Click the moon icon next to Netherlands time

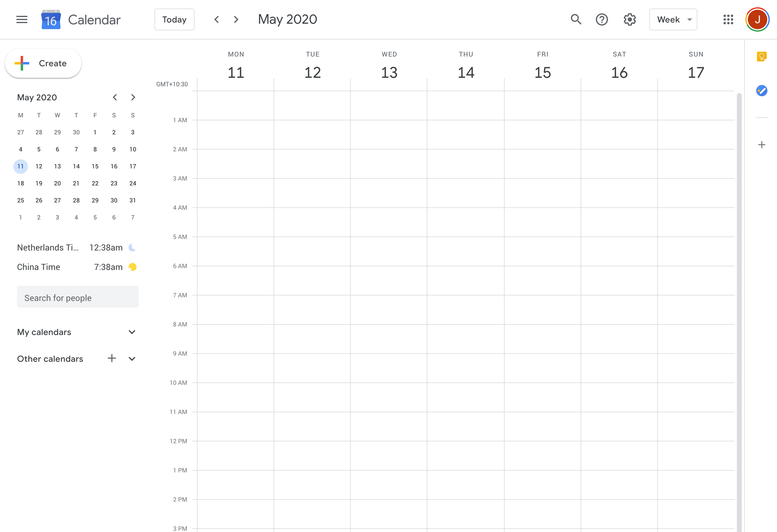133,247
